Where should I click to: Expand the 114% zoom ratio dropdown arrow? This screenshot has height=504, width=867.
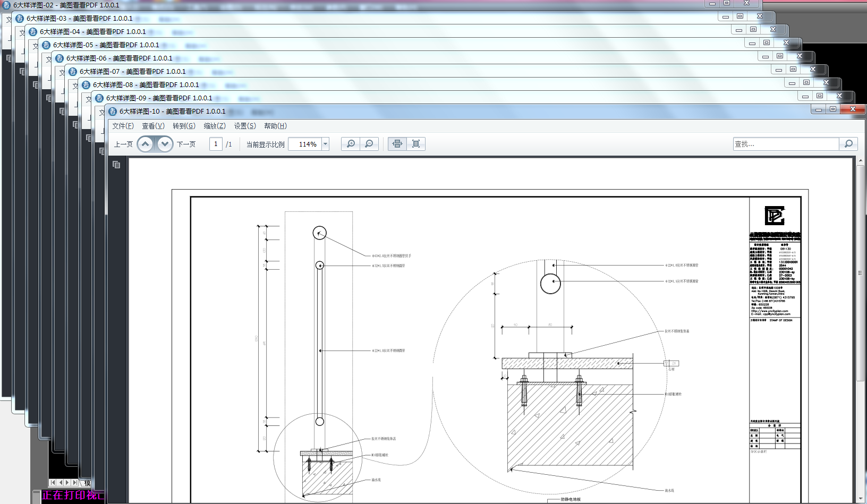(326, 144)
